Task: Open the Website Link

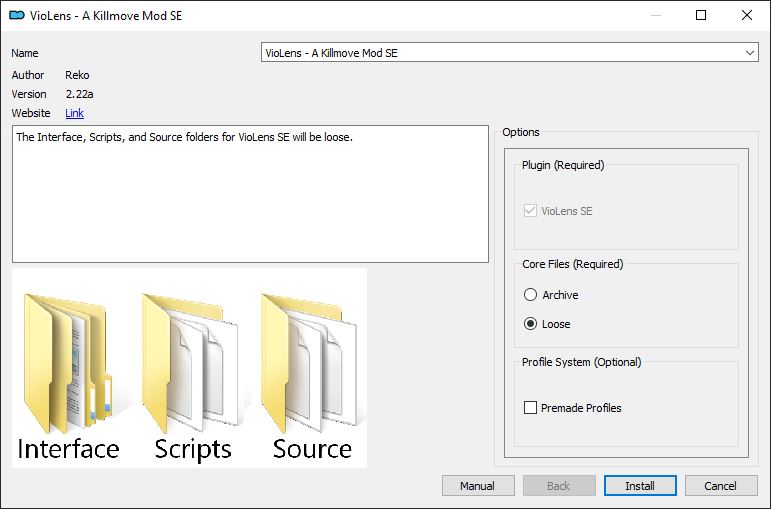Action: (x=74, y=113)
